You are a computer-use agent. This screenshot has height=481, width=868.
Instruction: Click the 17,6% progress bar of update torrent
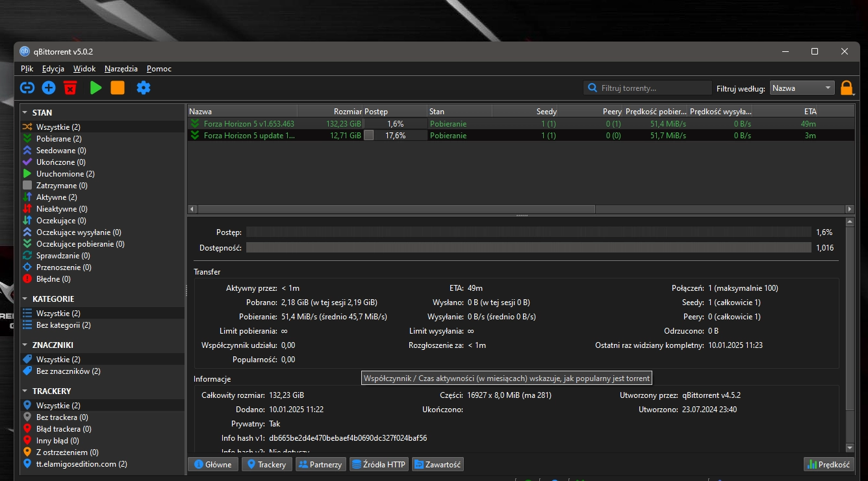394,136
